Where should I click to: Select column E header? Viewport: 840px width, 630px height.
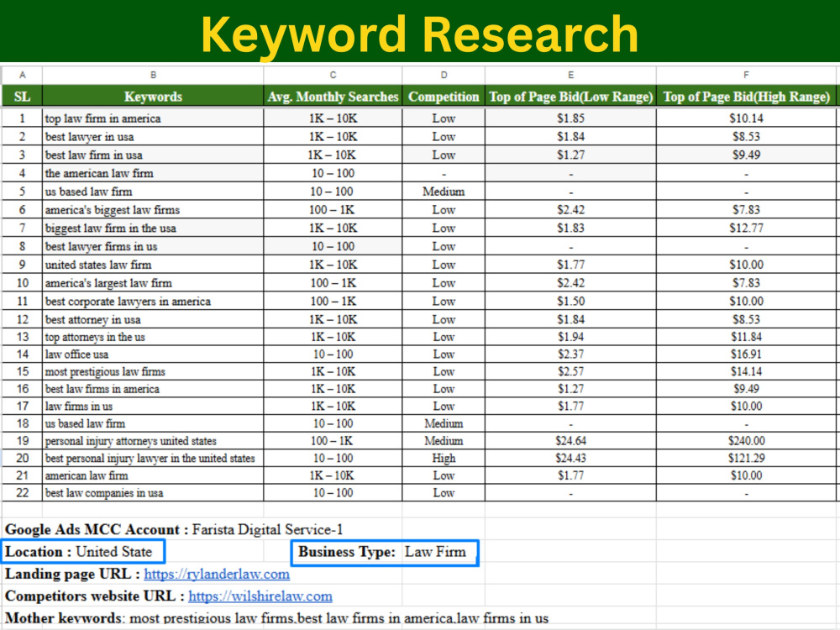click(570, 75)
